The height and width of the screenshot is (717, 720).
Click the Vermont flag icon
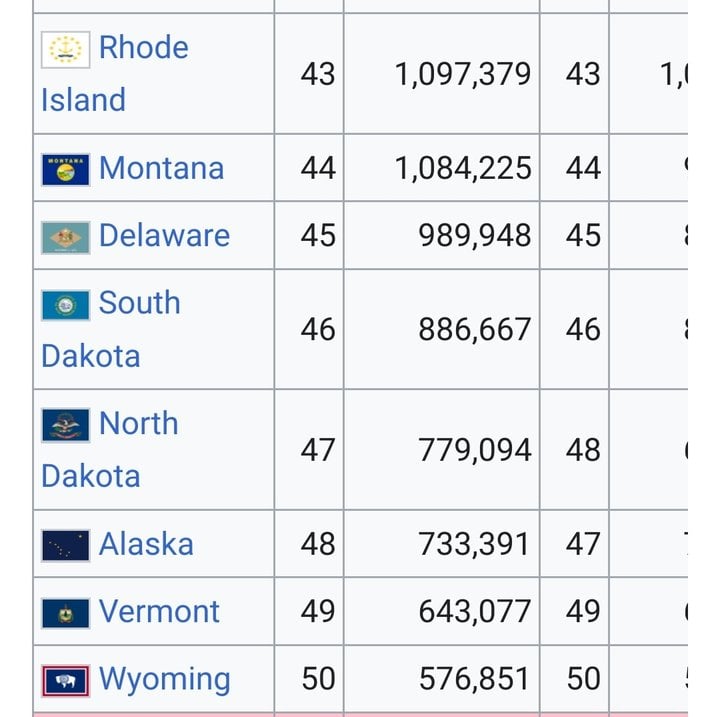tap(66, 613)
